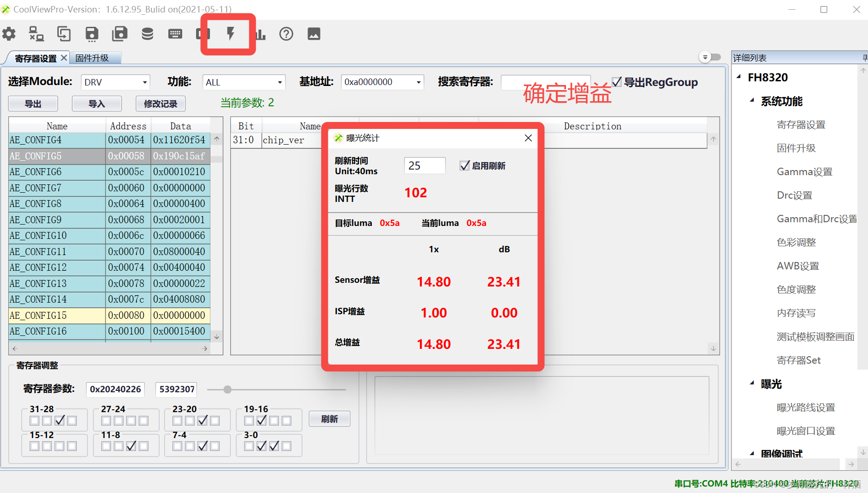The image size is (868, 493).
Task: Click the copy-import toolbar icon
Action: coord(64,34)
